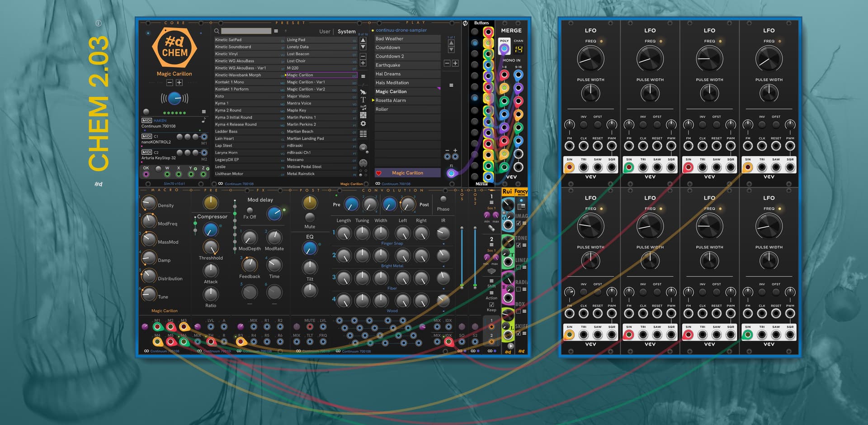The height and width of the screenshot is (425, 868).
Task: Click the phase symbol icon left of Buttons
Action: [465, 23]
